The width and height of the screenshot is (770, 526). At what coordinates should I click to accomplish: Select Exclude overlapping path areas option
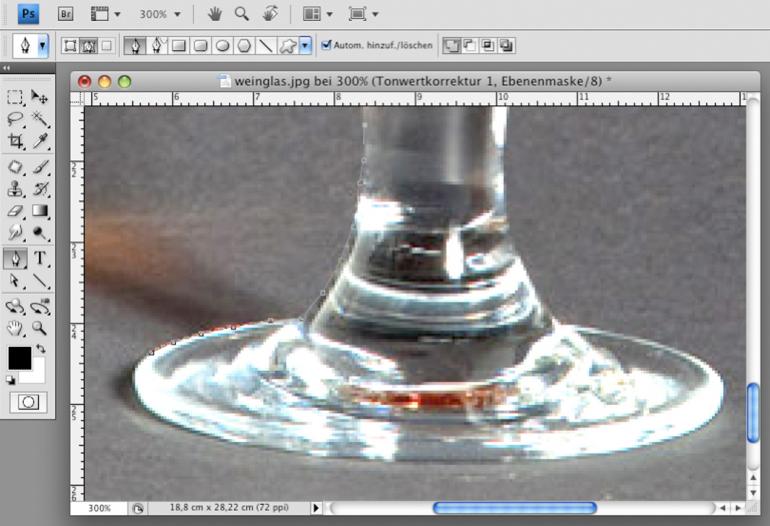(x=506, y=46)
